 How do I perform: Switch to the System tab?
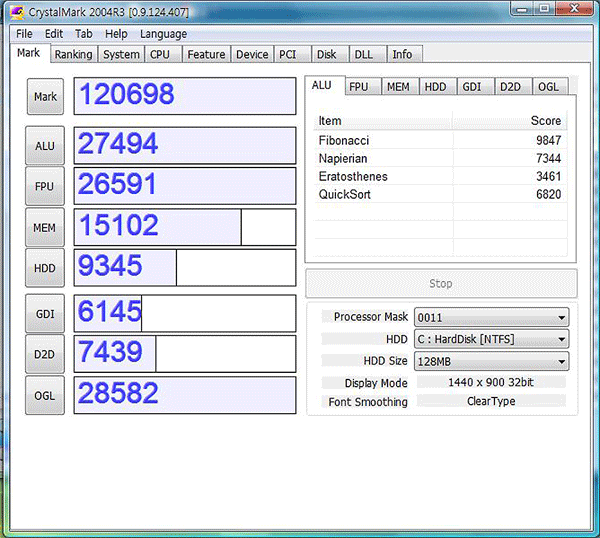pos(121,54)
